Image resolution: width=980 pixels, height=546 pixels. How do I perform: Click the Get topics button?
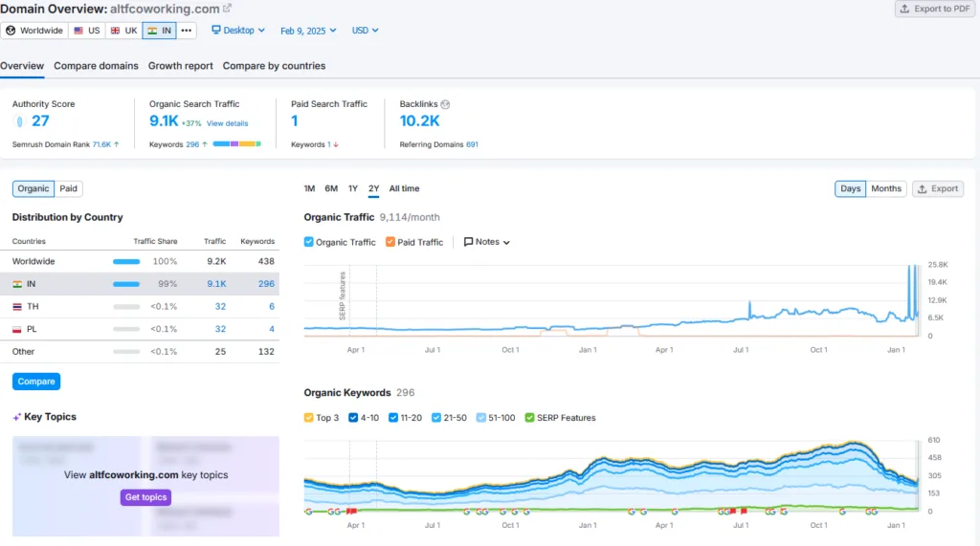point(145,497)
